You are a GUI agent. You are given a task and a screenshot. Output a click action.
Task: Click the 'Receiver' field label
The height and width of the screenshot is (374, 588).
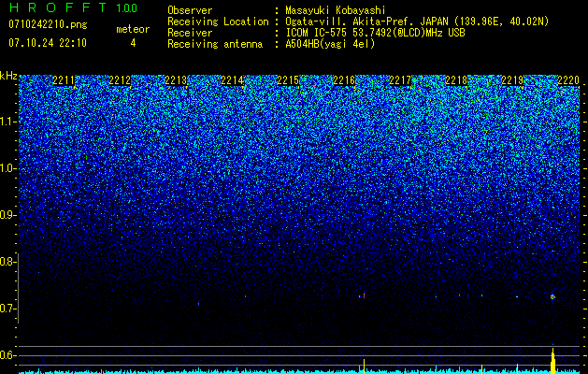190,33
